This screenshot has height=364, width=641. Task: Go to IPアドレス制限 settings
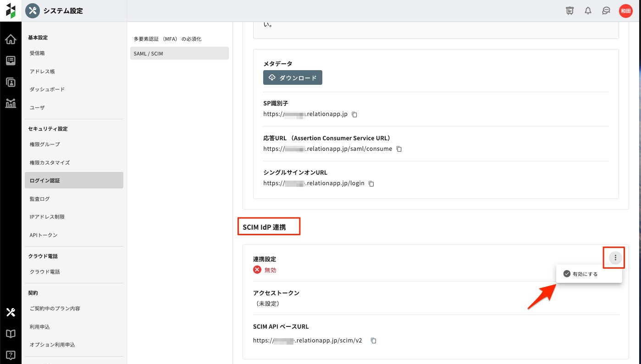[x=47, y=217]
